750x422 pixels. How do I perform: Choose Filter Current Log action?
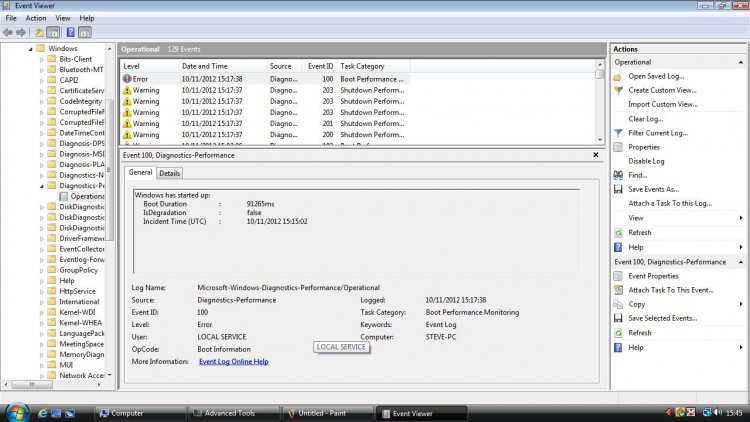(658, 133)
